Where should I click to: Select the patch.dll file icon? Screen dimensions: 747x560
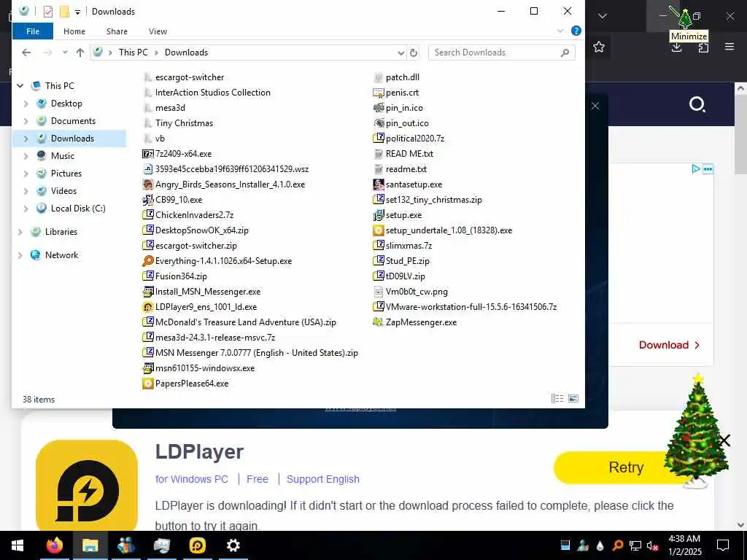pos(379,77)
